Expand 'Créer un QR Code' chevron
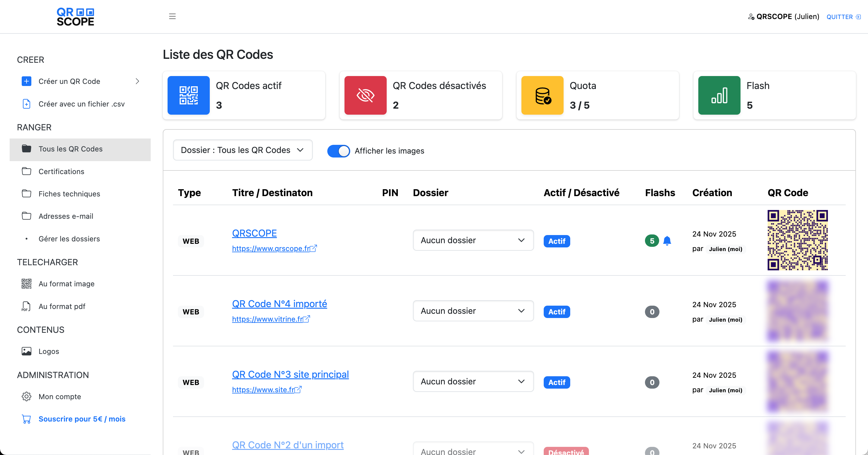This screenshot has height=455, width=868. (x=137, y=81)
